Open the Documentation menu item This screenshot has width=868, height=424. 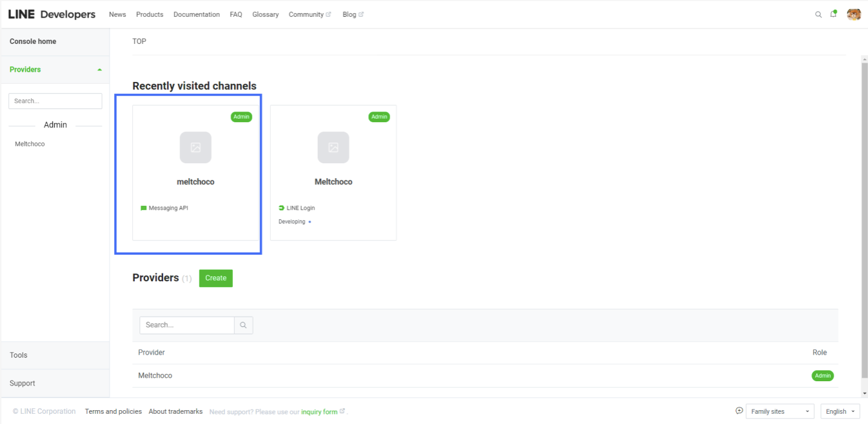197,14
